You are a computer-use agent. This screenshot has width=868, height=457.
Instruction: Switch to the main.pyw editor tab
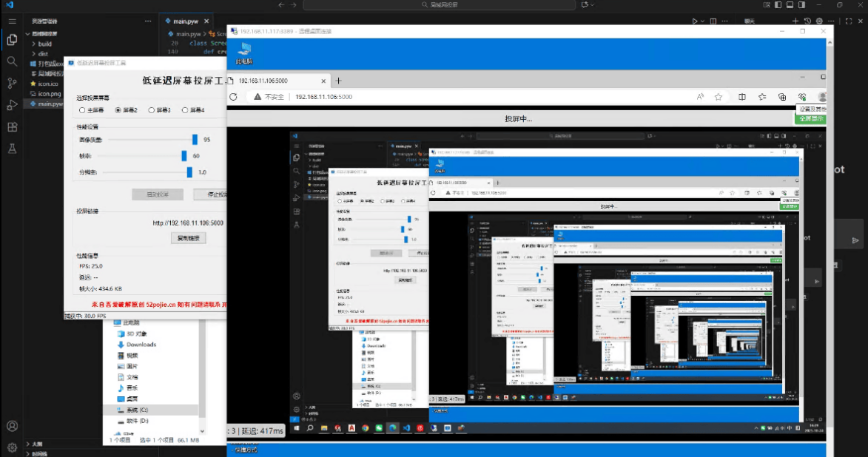pos(185,21)
